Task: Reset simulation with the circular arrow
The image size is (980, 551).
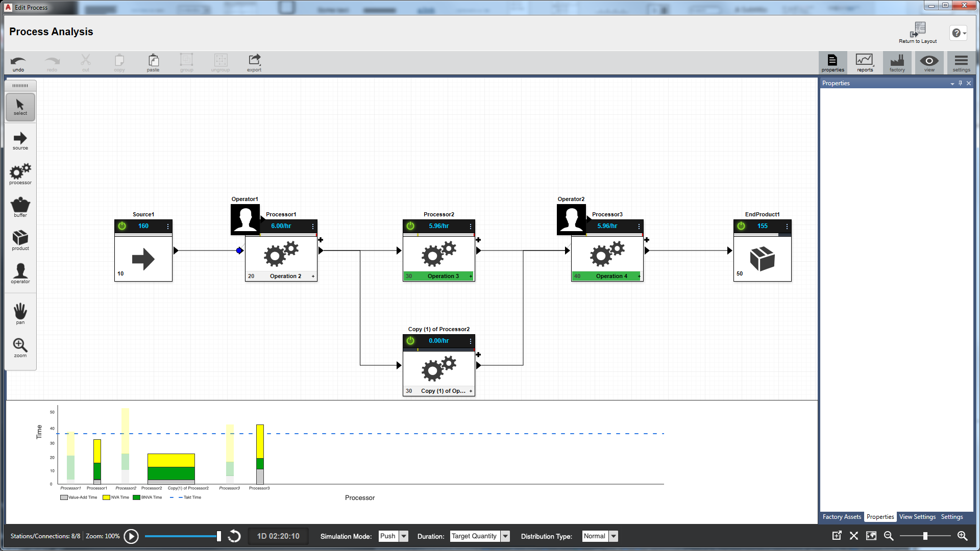Action: pyautogui.click(x=234, y=536)
